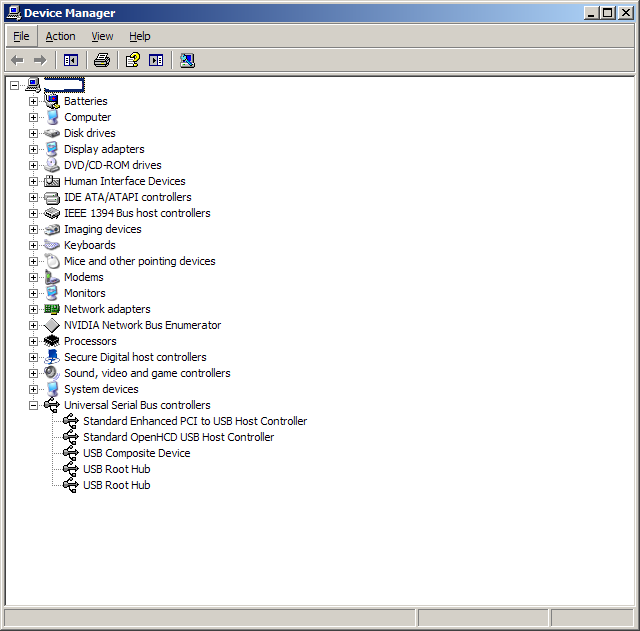Open the Help menu
Screen dimensions: 640x631
point(140,36)
